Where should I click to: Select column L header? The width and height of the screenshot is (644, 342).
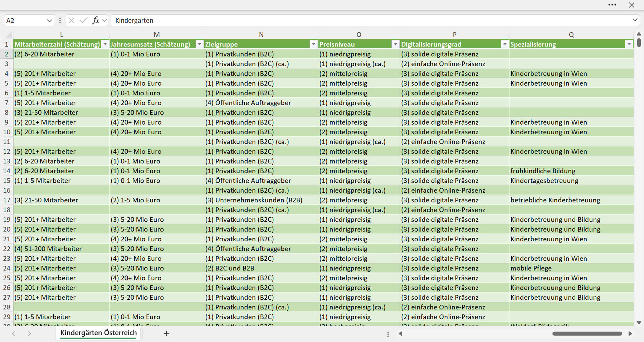click(x=62, y=35)
